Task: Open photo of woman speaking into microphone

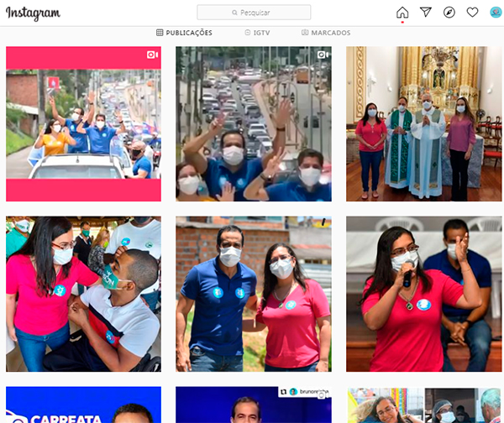Action: pos(423,294)
